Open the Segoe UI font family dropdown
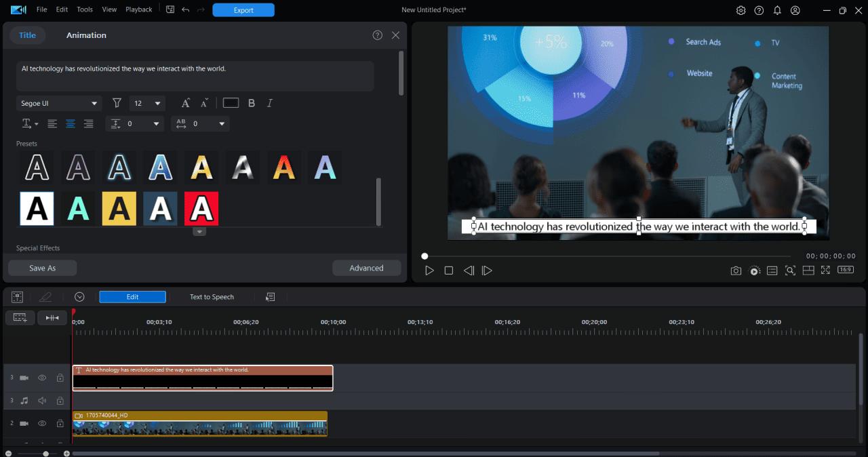Image resolution: width=868 pixels, height=457 pixels. (59, 102)
